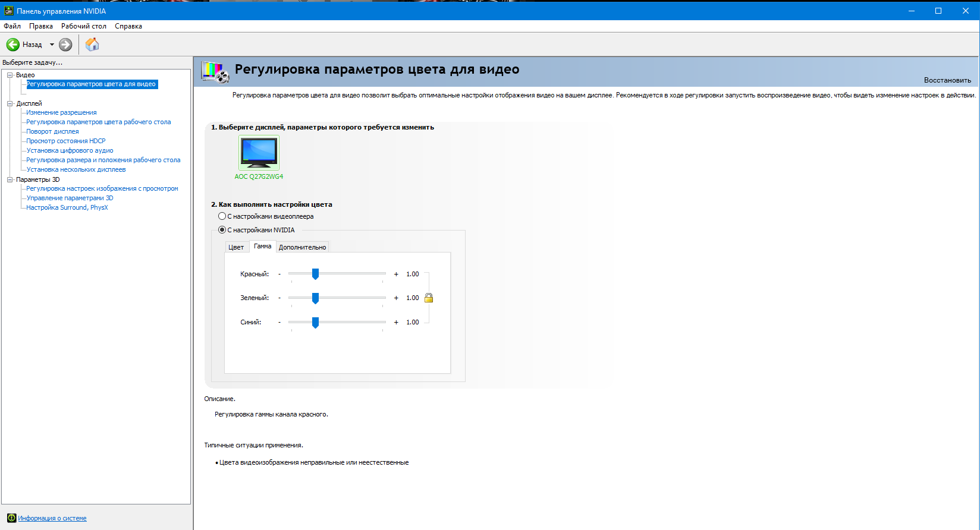Close the NVIDIA control panel window
This screenshot has height=530, width=980.
pyautogui.click(x=966, y=11)
